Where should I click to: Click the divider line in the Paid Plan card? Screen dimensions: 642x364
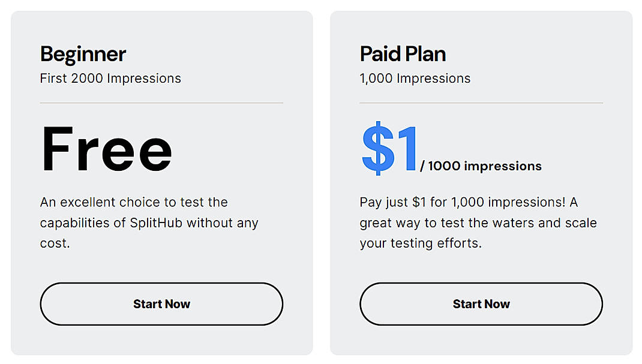tap(481, 103)
